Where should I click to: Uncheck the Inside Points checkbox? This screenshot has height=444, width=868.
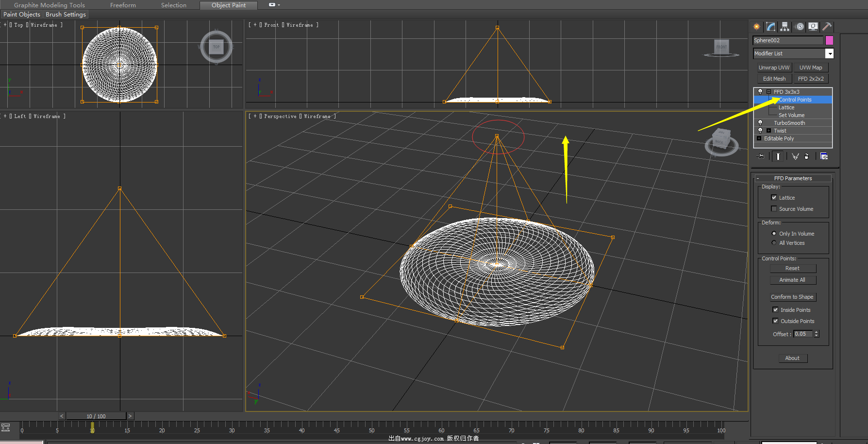pyautogui.click(x=775, y=310)
